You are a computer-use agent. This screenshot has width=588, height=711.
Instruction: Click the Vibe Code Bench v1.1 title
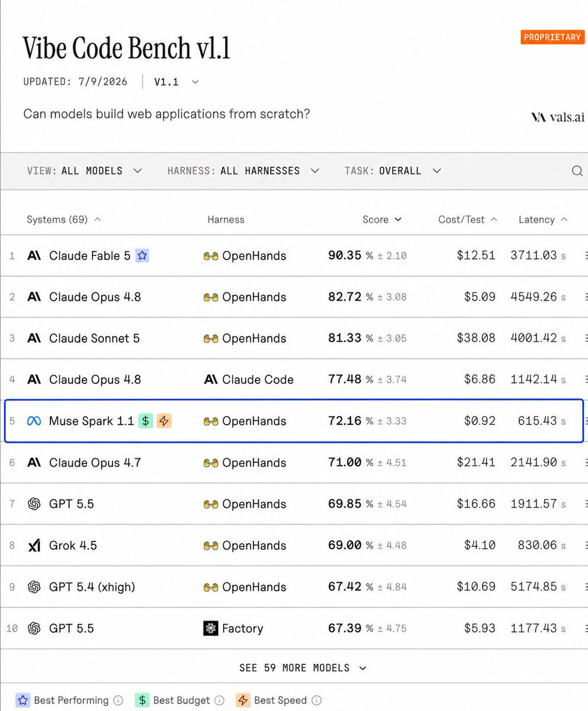(127, 47)
